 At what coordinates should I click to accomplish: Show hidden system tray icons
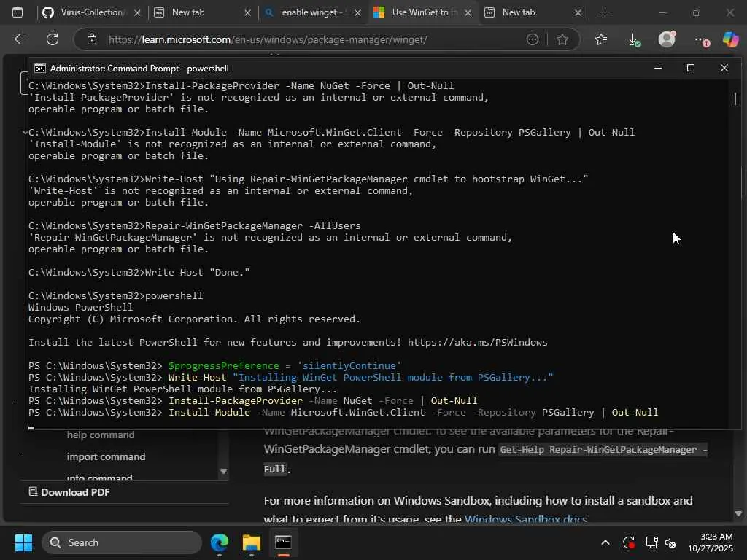[605, 542]
